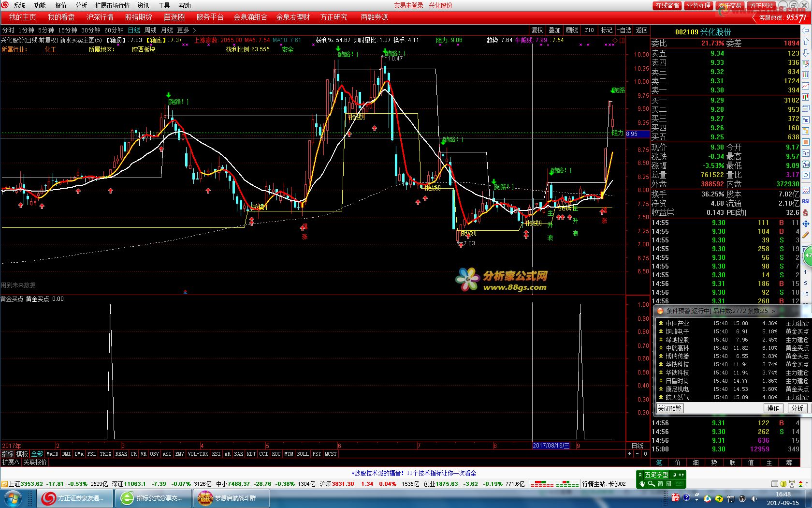
Task: Click the 关联报价 tab
Action: [x=35, y=462]
